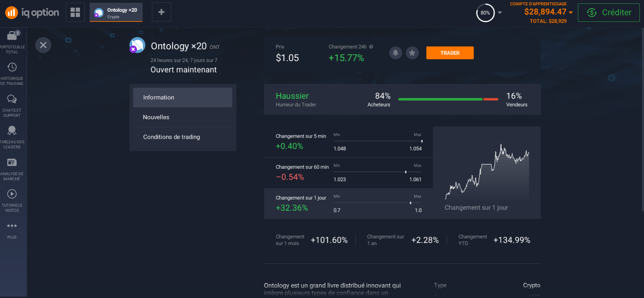The image size is (644, 298).
Task: Click the Haussier trader mood label
Action: pos(292,96)
